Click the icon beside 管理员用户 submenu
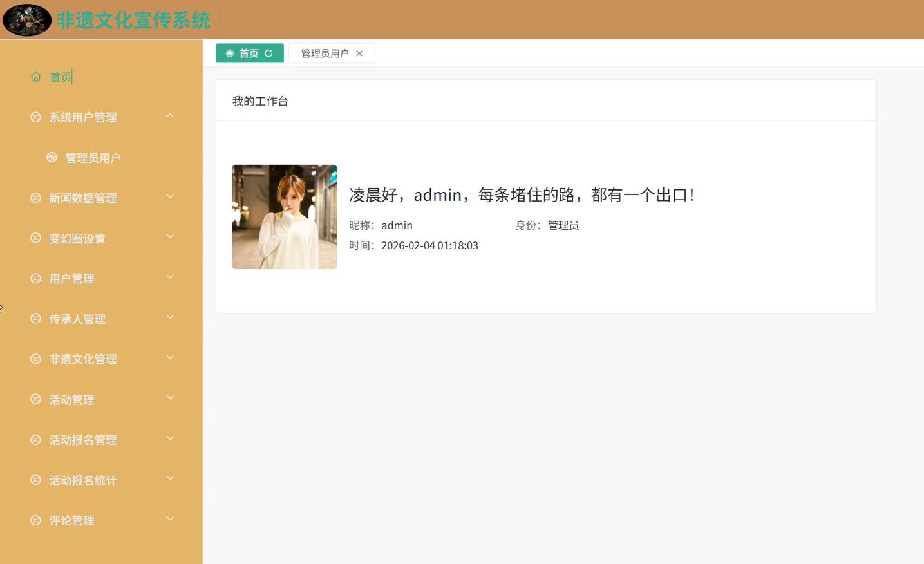 52,157
